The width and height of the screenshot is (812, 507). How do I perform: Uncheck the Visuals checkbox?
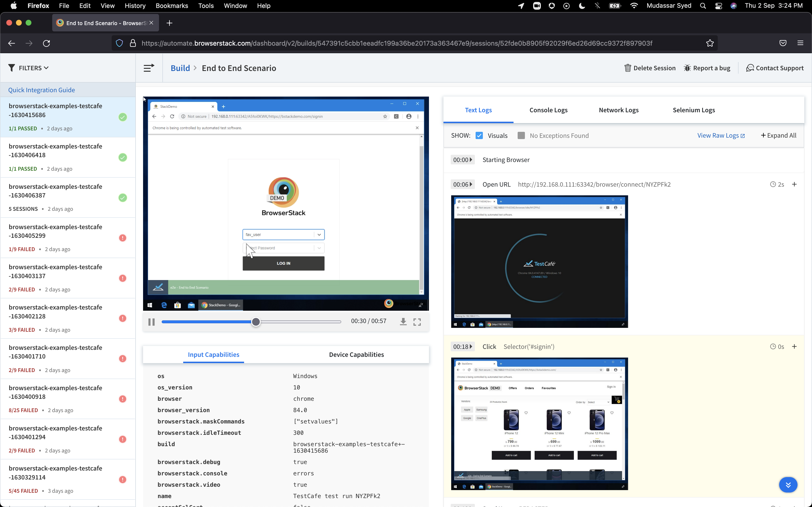pyautogui.click(x=479, y=135)
